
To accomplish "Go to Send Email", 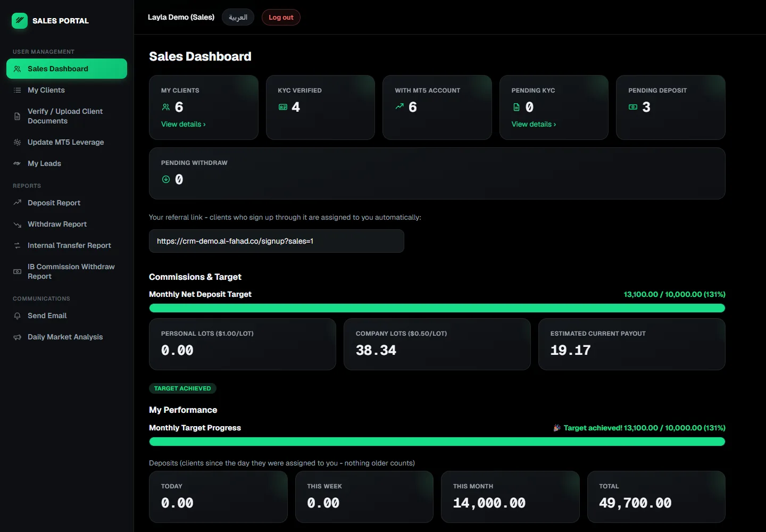I will [x=66, y=315].
